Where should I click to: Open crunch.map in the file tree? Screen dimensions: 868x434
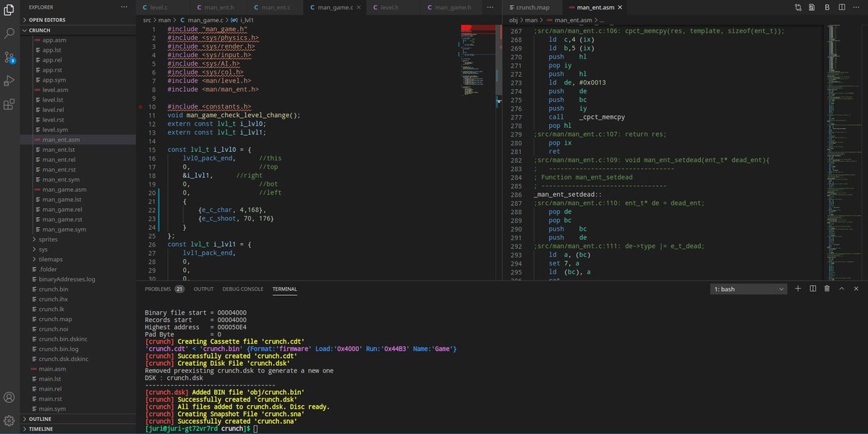point(55,319)
